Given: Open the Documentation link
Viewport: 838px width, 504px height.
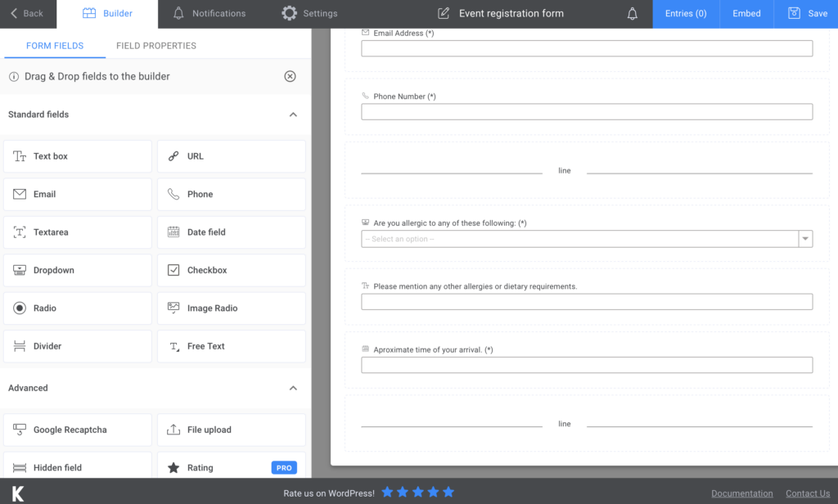Looking at the screenshot, I should coord(741,493).
